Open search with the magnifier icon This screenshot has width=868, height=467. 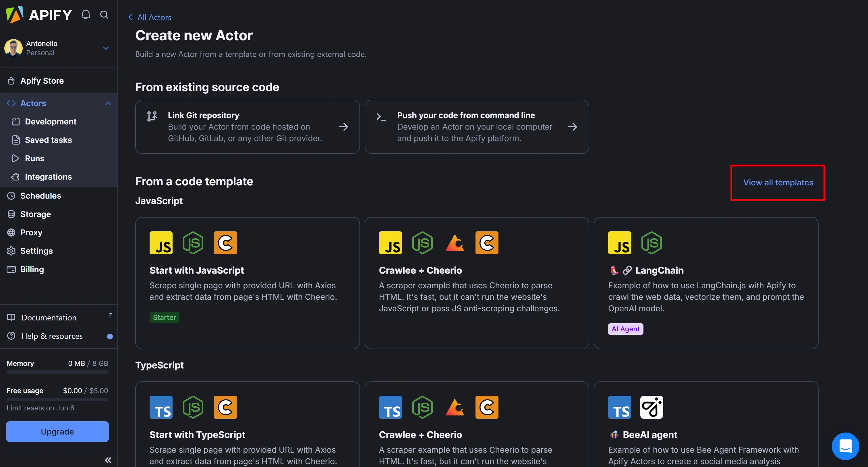(x=104, y=14)
